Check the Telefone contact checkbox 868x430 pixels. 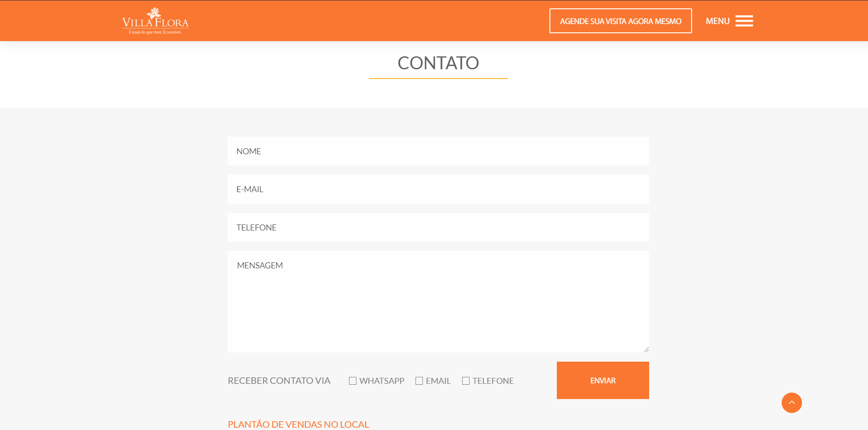click(x=466, y=381)
